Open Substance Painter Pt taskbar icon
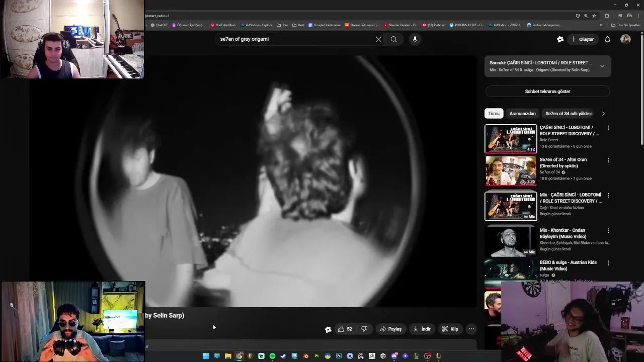This screenshot has width=644, height=362. 316,356
